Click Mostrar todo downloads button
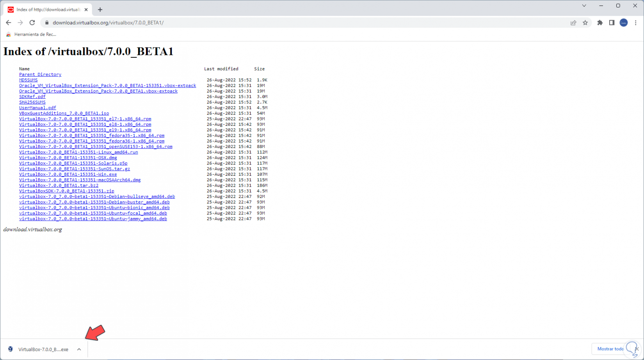This screenshot has height=360, width=644. [610, 349]
